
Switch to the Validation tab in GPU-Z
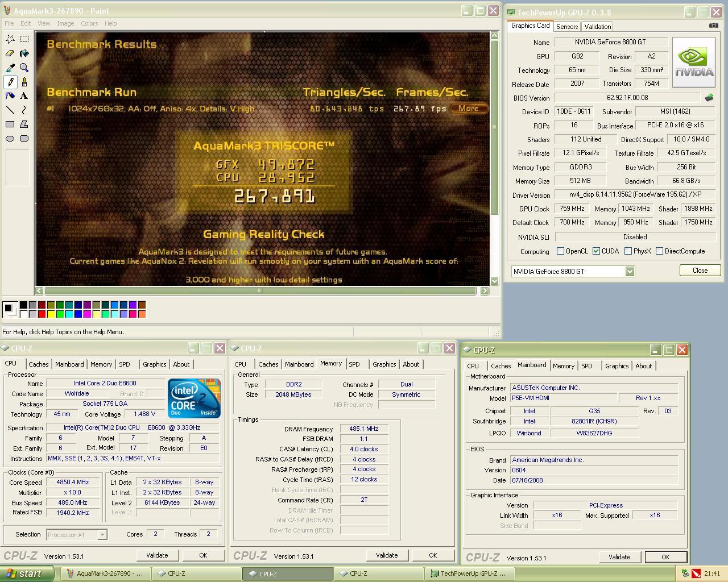(x=598, y=27)
